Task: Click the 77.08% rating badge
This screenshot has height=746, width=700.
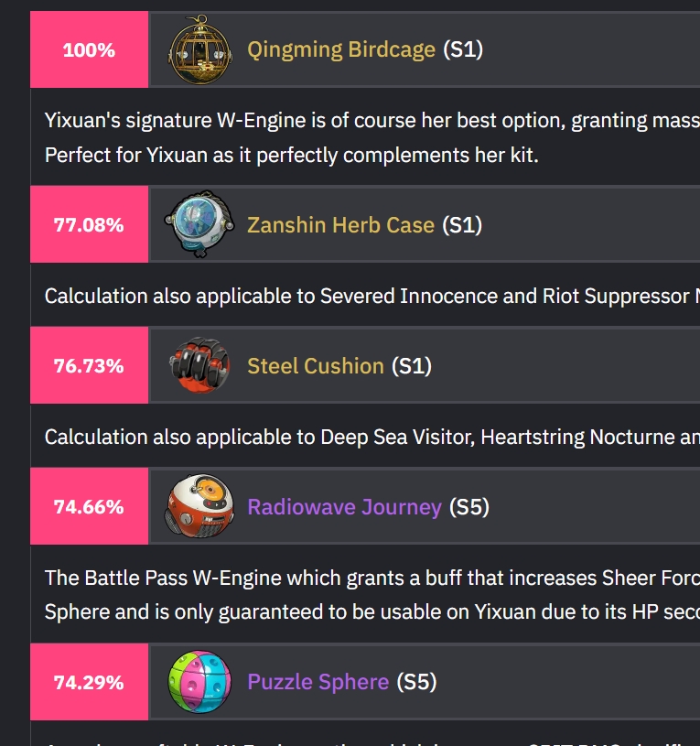Action: (89, 224)
